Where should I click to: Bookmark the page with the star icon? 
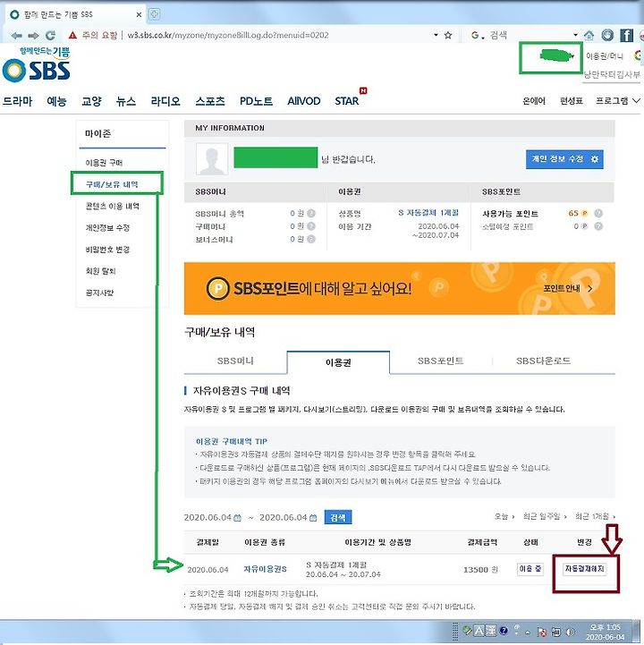pyautogui.click(x=448, y=36)
